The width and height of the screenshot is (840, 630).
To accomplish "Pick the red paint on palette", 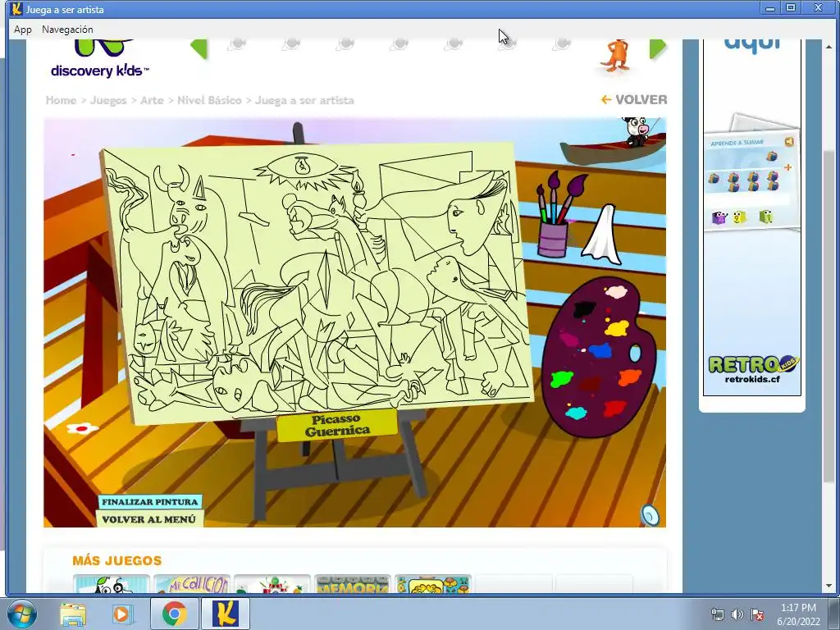I will (x=614, y=409).
